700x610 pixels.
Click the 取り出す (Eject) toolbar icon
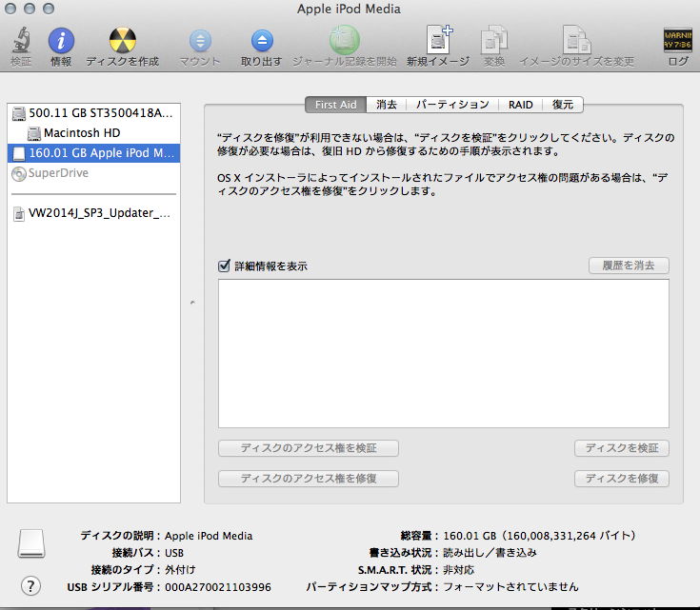(261, 42)
